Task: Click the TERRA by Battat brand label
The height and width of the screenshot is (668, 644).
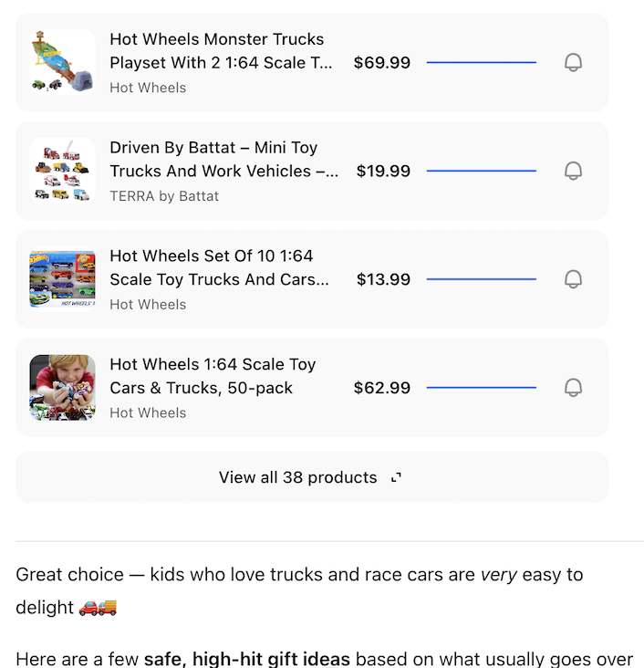Action: pos(164,196)
